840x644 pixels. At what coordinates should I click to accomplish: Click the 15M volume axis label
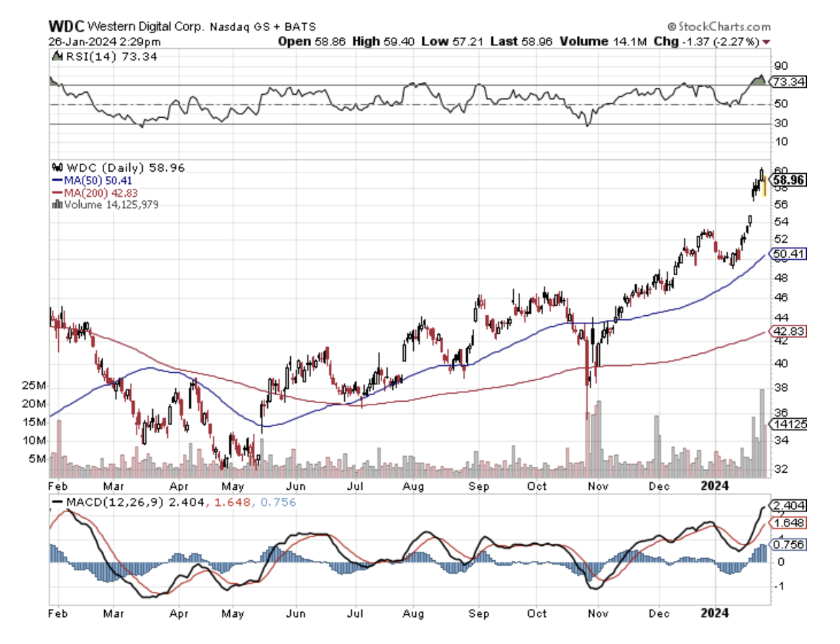tap(34, 422)
